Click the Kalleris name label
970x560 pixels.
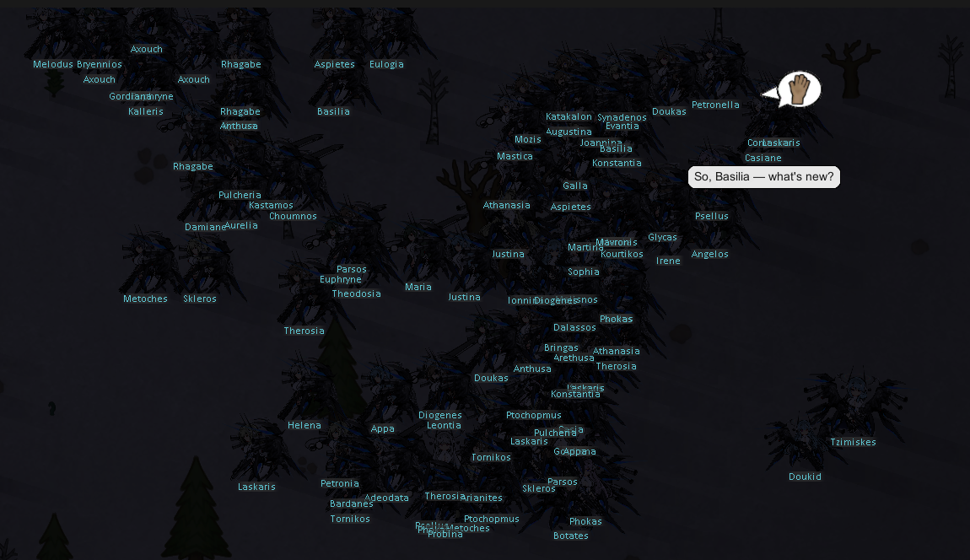(146, 111)
